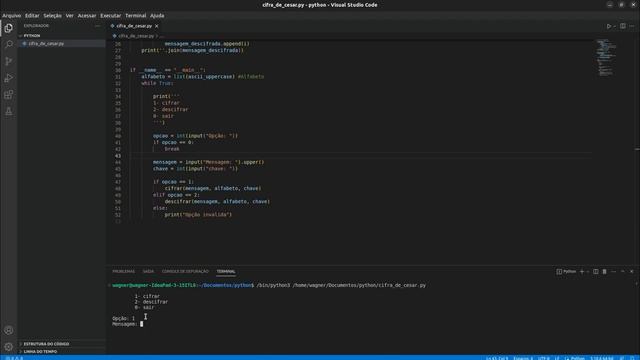Open the Seleção menu
Viewport: 640px width, 360px height.
point(52,16)
